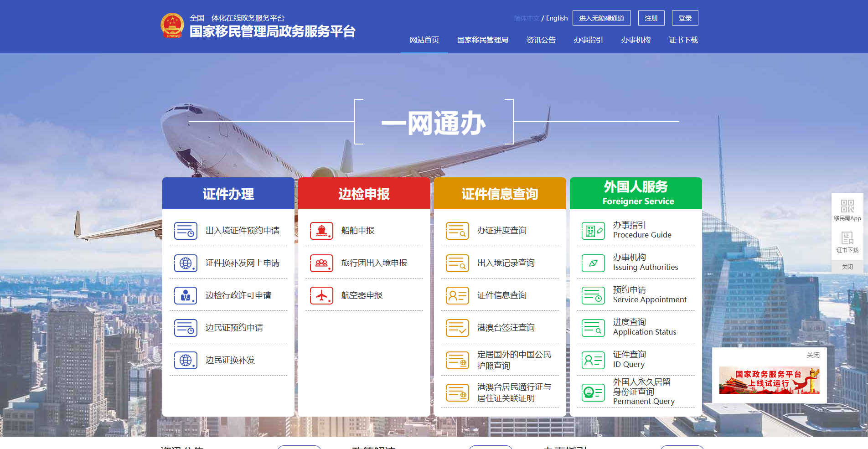
Task: Select 出入境证件预约申请 service icon
Action: [x=185, y=231]
